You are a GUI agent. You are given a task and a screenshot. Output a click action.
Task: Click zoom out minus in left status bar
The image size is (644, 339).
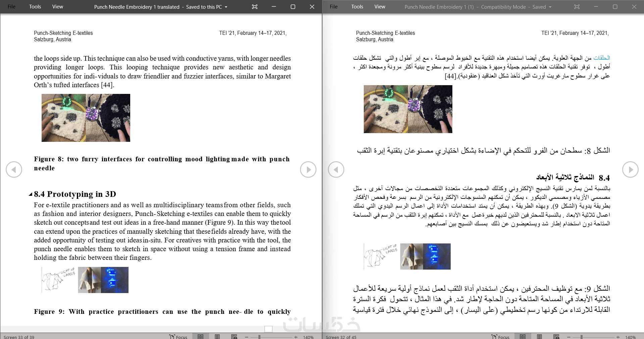[247, 337]
